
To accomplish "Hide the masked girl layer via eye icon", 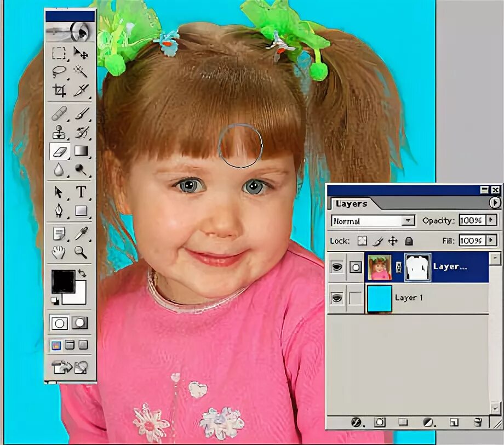I will click(x=336, y=267).
